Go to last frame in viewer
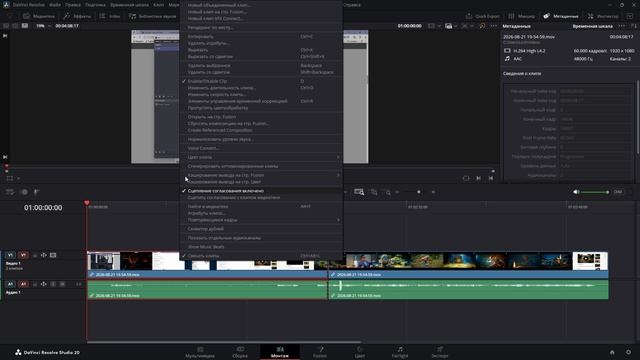The image size is (640, 360). tap(5, 157)
